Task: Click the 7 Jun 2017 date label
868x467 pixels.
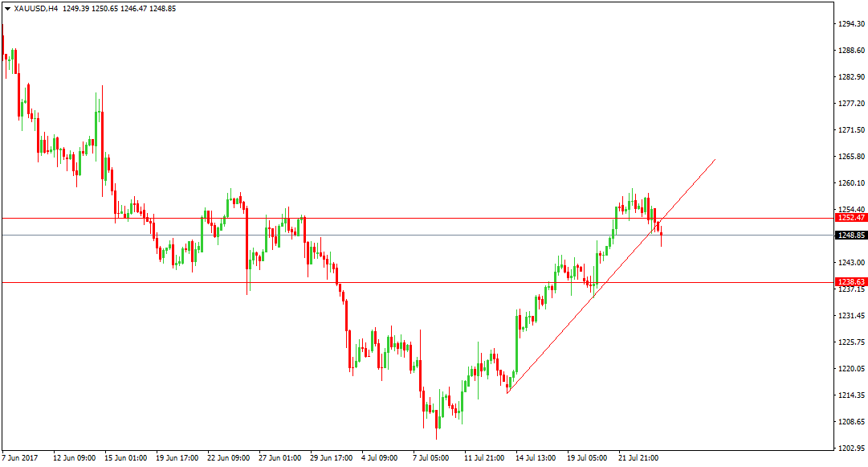Action: point(20,458)
